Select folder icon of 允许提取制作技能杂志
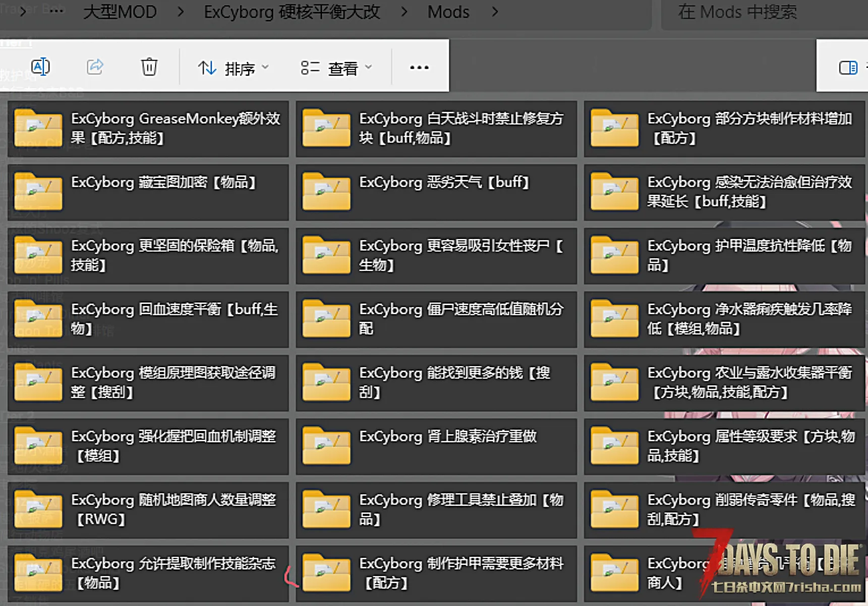 point(38,573)
